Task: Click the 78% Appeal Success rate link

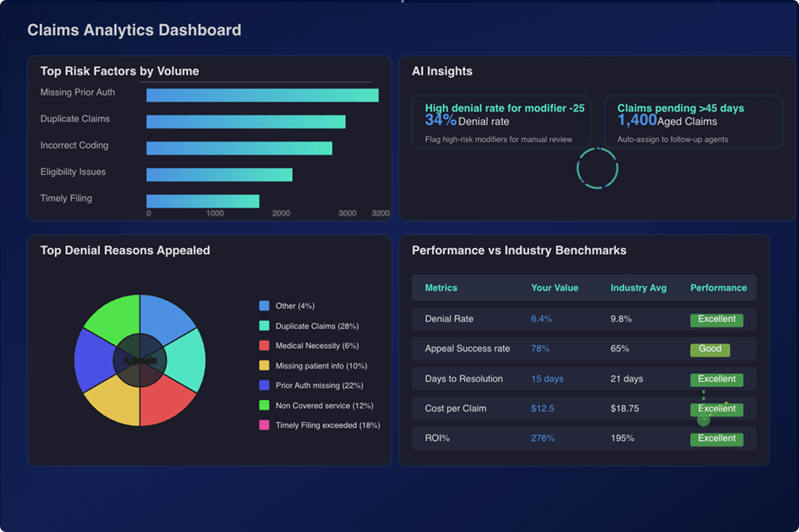Action: click(541, 348)
